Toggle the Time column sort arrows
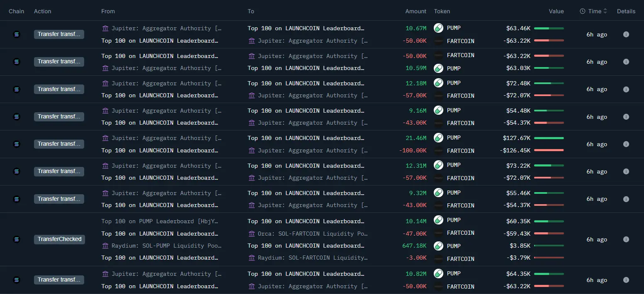The width and height of the screenshot is (644, 294). 605,11
